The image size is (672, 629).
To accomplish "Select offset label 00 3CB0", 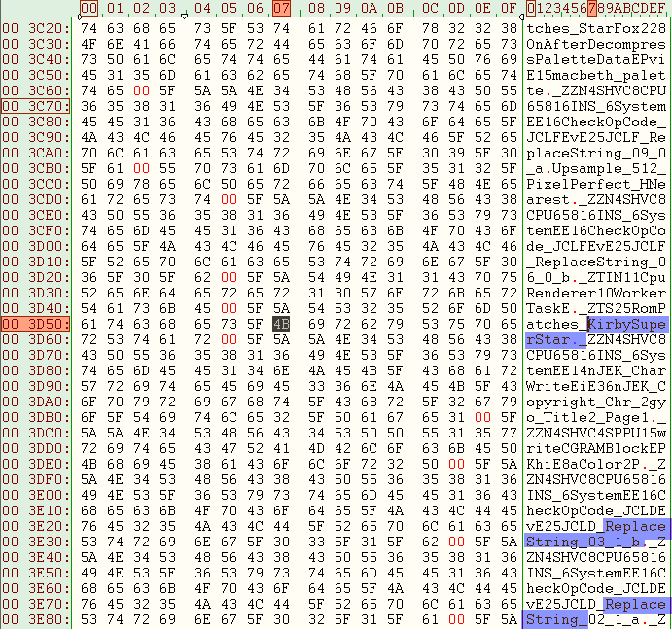I will [36, 168].
